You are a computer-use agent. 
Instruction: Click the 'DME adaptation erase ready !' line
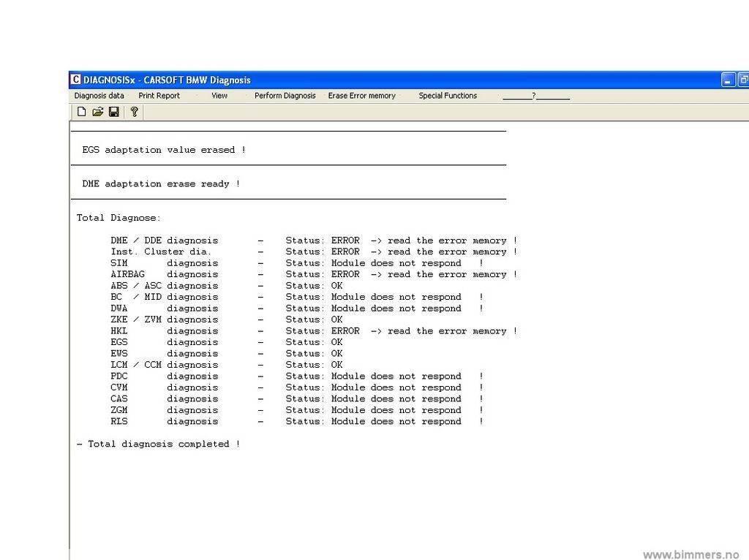[x=161, y=183]
